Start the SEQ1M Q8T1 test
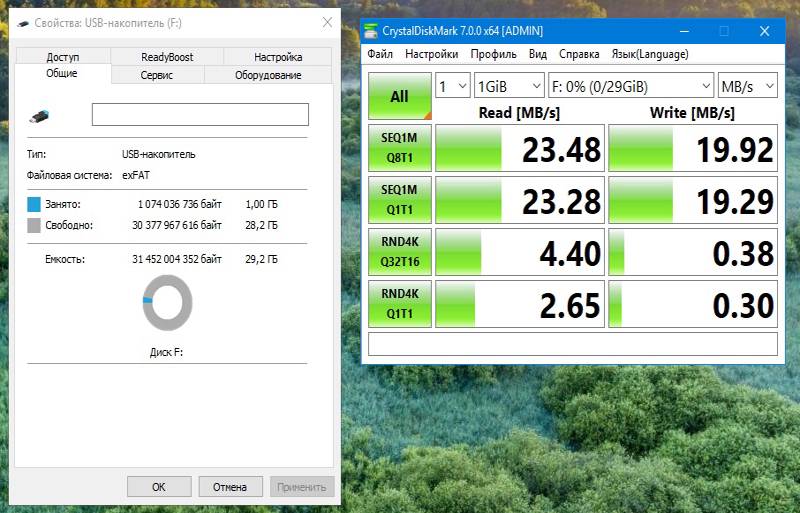The height and width of the screenshot is (513, 800). click(399, 149)
